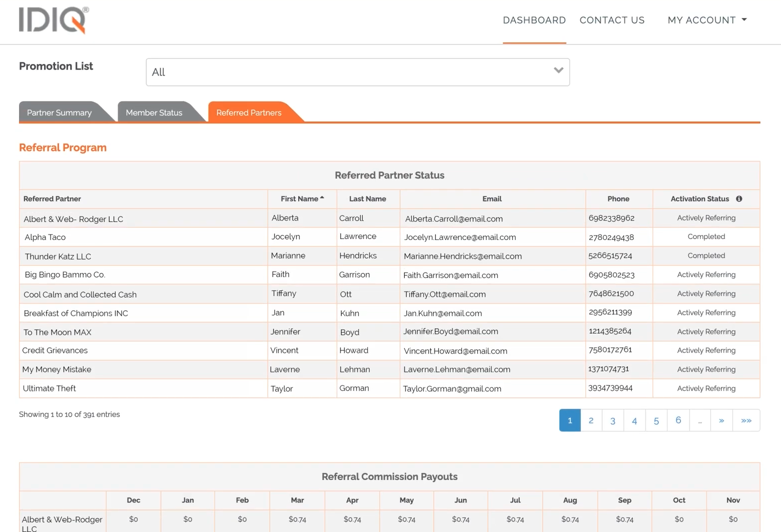Viewport: 781px width, 532px height.
Task: Go to page 6 of the results
Action: tap(678, 420)
